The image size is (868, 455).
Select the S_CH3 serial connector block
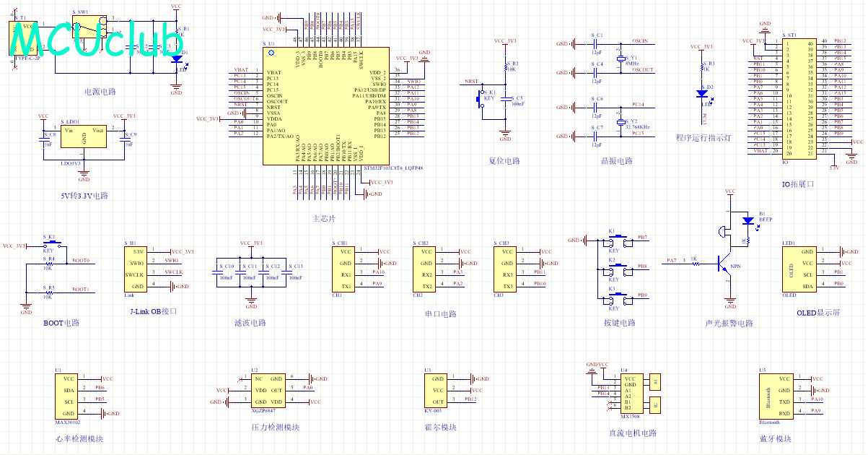pos(504,269)
